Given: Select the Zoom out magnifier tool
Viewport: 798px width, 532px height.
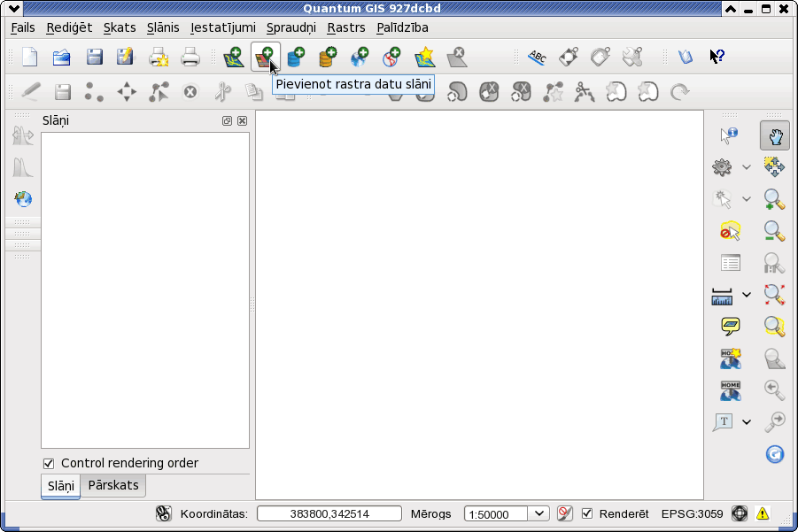Looking at the screenshot, I should tap(775, 231).
